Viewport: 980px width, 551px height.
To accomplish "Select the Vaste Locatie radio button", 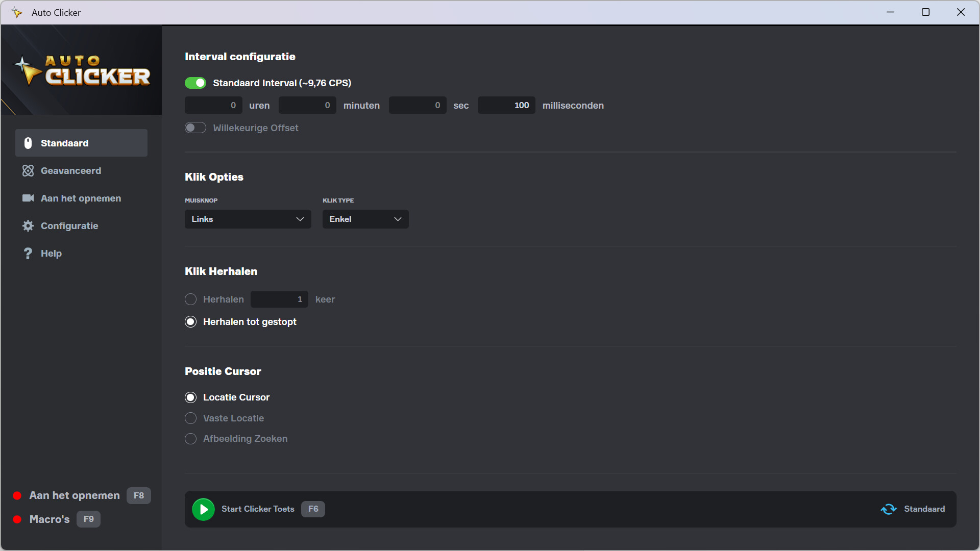I will [x=190, y=418].
